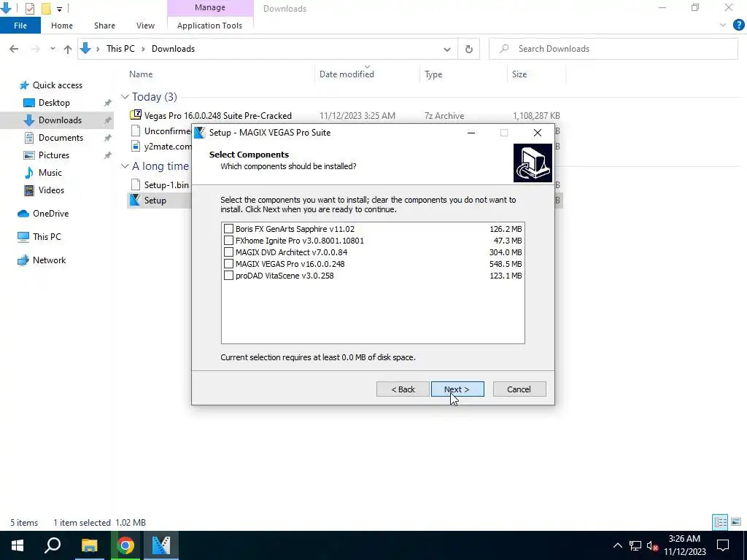Check FXhome Ignite Pro component
This screenshot has width=747, height=560.
coord(228,241)
